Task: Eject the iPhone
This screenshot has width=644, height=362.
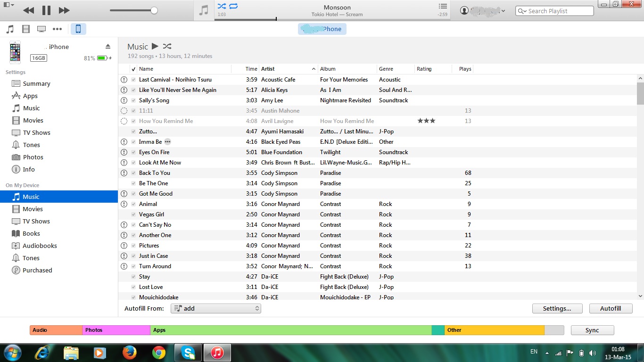Action: pos(107,46)
